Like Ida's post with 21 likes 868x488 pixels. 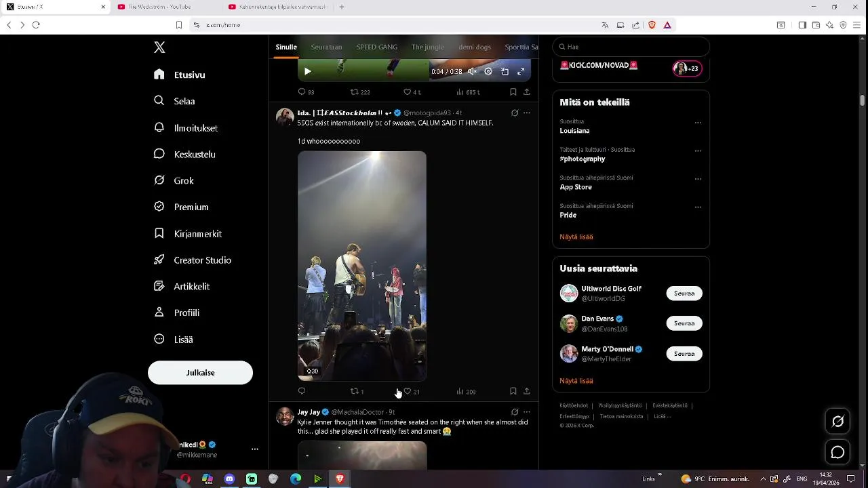(x=412, y=391)
